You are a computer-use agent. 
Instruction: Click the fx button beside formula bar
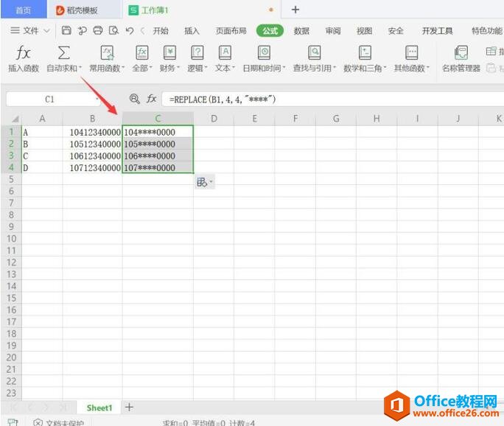pyautogui.click(x=151, y=99)
